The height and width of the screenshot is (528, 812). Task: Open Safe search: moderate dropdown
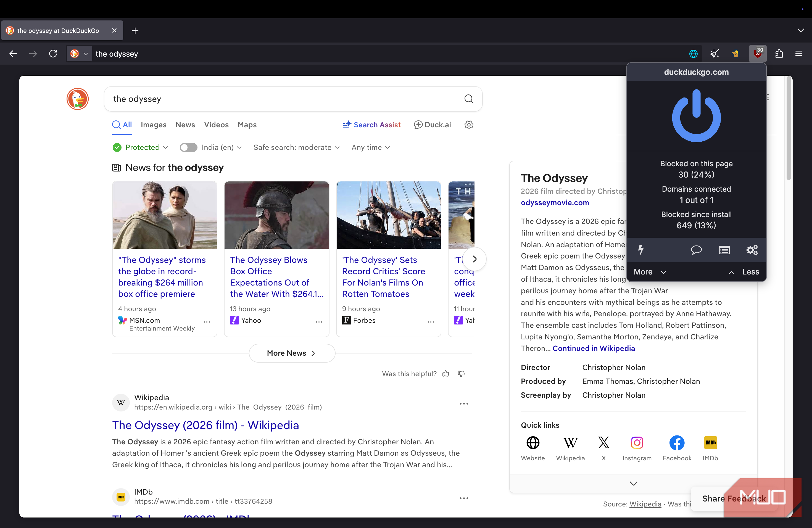click(x=296, y=147)
